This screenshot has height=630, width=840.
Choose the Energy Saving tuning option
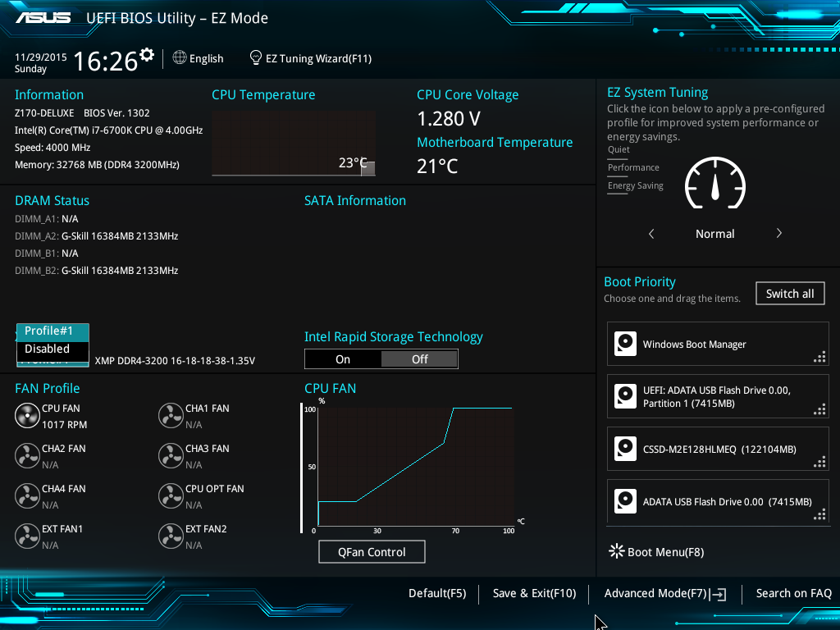click(x=636, y=186)
